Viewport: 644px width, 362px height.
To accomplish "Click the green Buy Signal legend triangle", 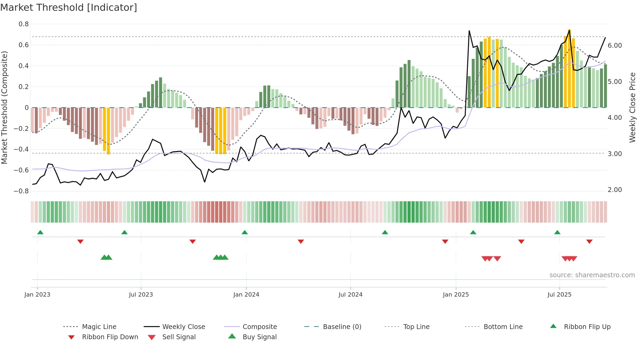I will [x=232, y=336].
